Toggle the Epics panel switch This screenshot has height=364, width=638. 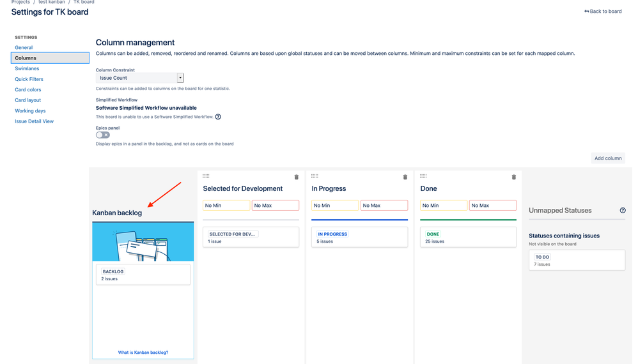pyautogui.click(x=102, y=135)
